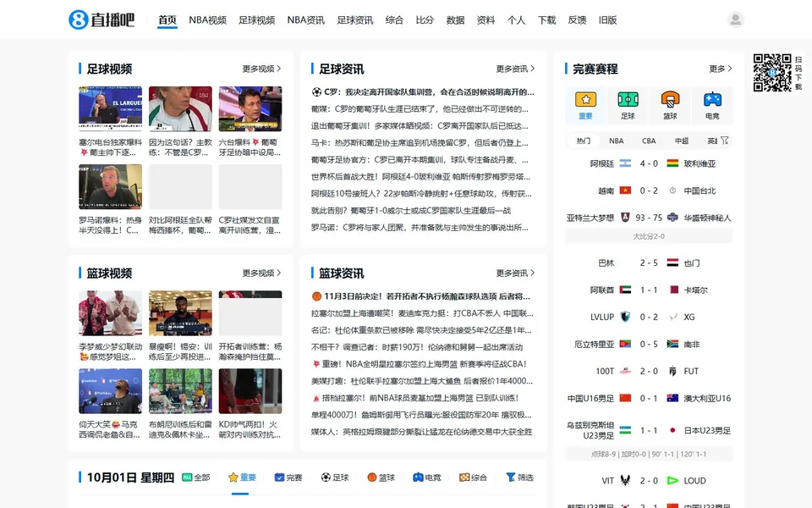Play video 塞尔电台独家爆料 thumbnail
The image size is (812, 508).
coord(110,109)
